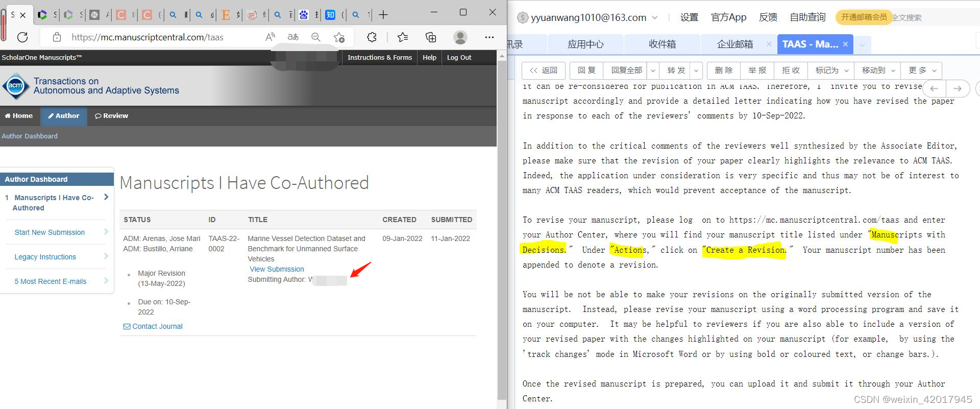Viewport: 980px width, 409px height.
Task: Click manuscript ID TAAS-22-0002
Action: pos(224,244)
